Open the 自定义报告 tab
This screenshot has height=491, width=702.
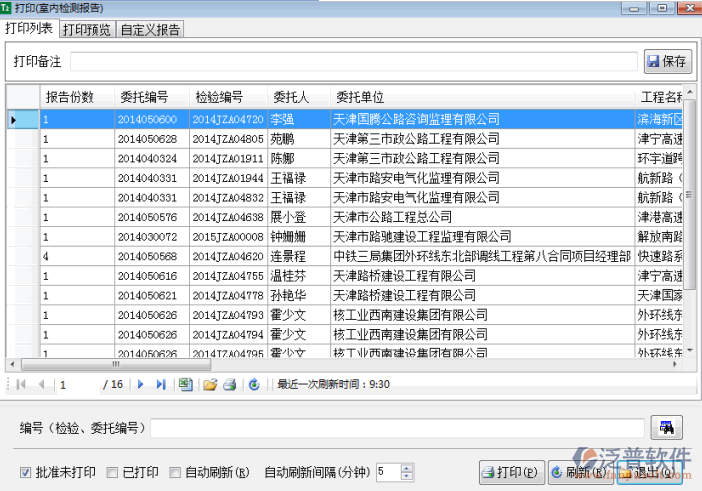click(x=150, y=29)
